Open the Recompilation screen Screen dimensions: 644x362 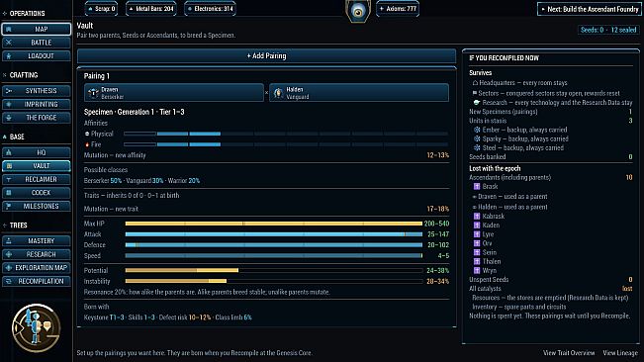pos(37,281)
